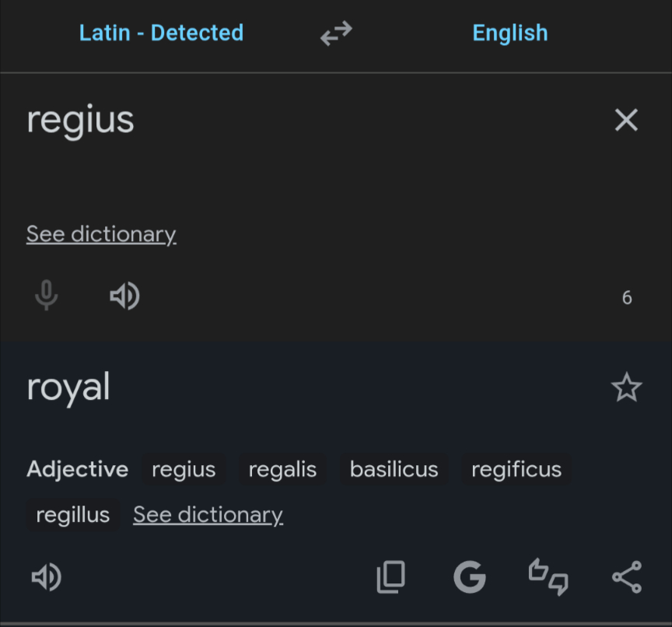Tap the microphone voice input icon

(47, 296)
